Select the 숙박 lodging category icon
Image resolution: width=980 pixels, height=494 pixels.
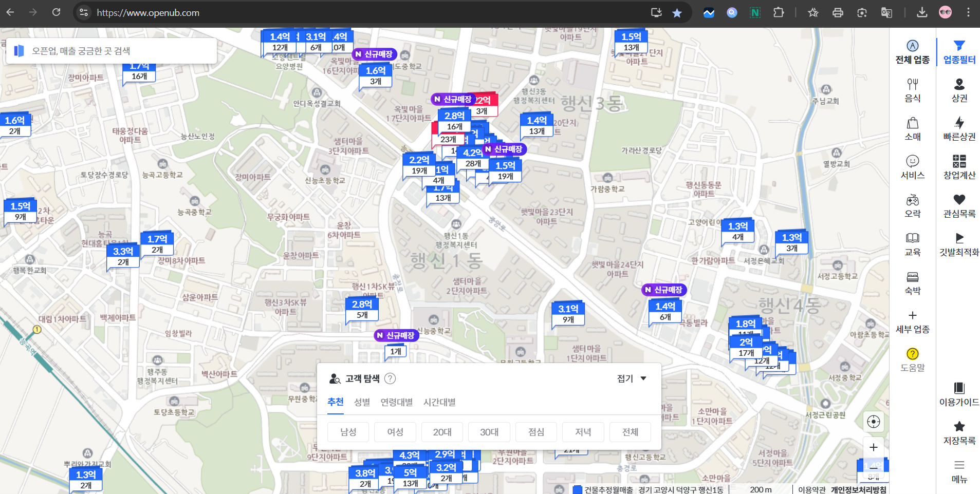[x=912, y=277]
